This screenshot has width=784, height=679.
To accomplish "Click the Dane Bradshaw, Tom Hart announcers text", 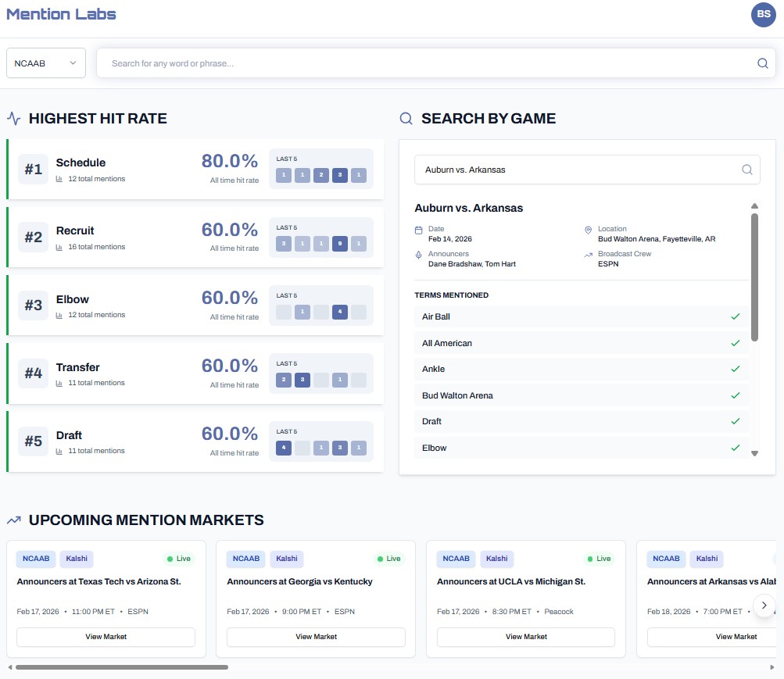I will (471, 264).
